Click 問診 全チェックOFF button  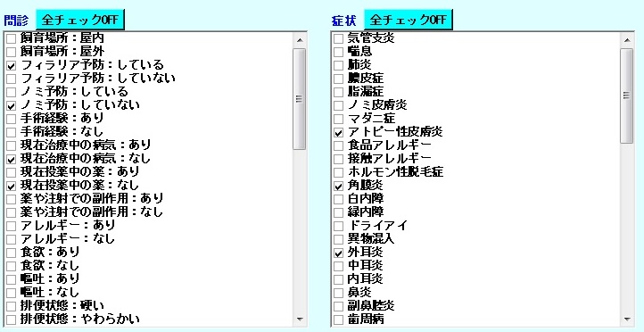click(80, 20)
